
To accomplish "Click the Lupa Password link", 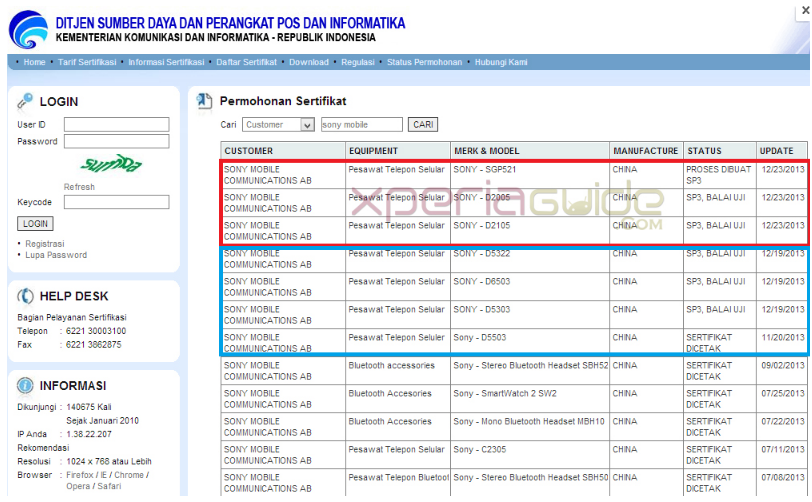I will [56, 255].
